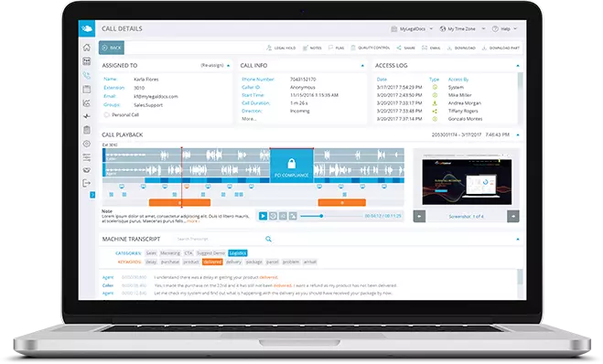Screen dimensions: 603x364
Task: Select the problem keyword tag
Action: (291, 262)
